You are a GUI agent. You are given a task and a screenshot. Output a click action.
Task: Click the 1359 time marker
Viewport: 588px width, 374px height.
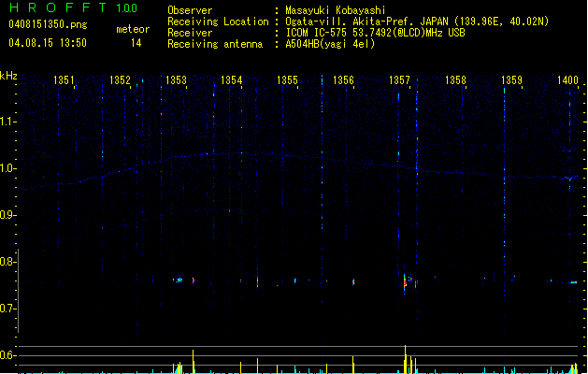pyautogui.click(x=511, y=79)
